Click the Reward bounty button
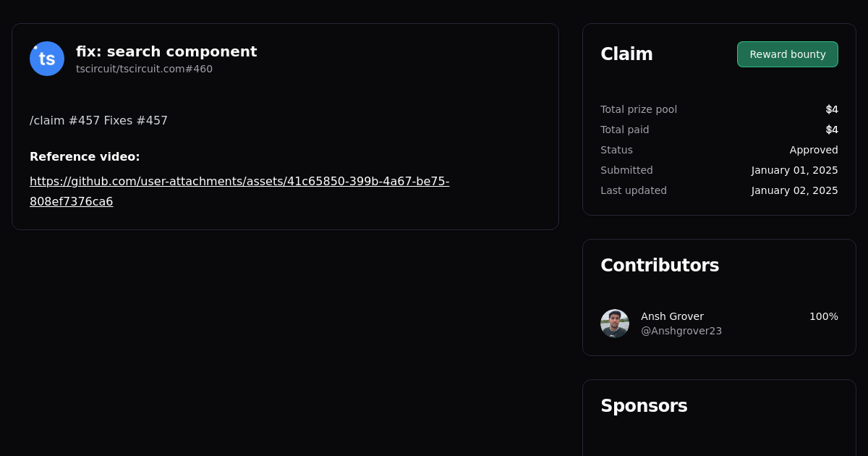 pyautogui.click(x=787, y=54)
